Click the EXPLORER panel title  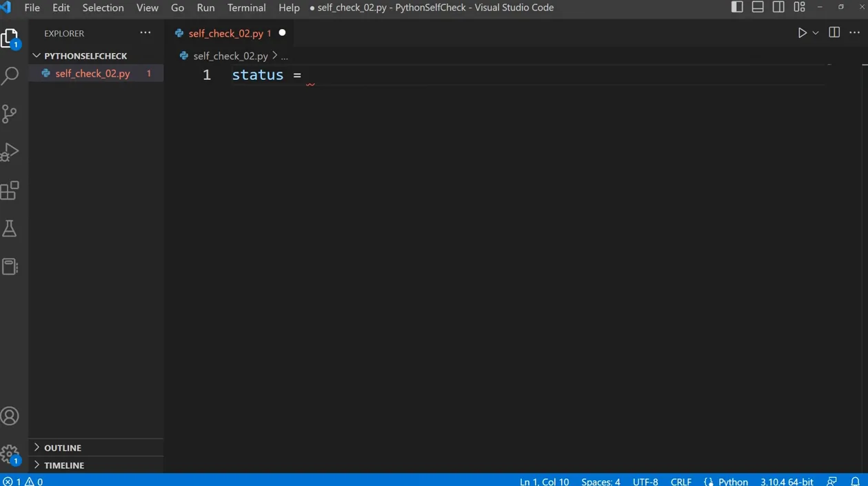(x=64, y=33)
